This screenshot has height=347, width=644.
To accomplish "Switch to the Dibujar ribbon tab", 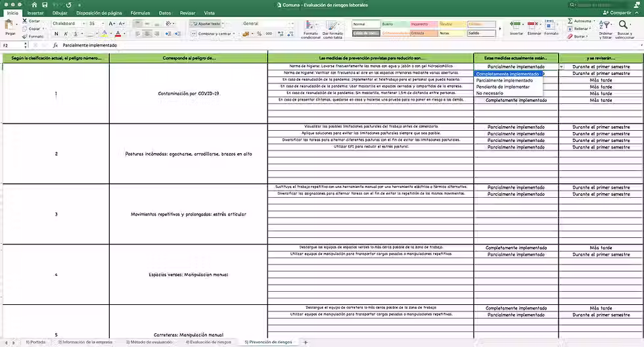I will tap(60, 13).
